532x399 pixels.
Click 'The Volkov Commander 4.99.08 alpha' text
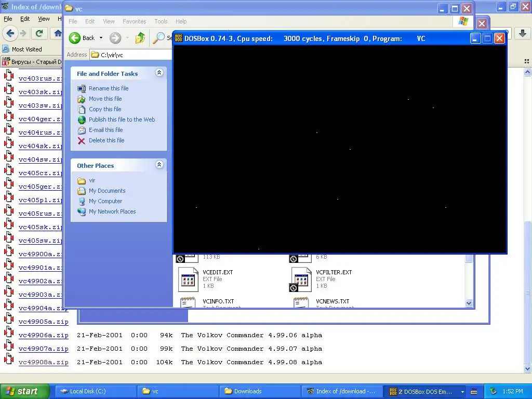(x=251, y=362)
